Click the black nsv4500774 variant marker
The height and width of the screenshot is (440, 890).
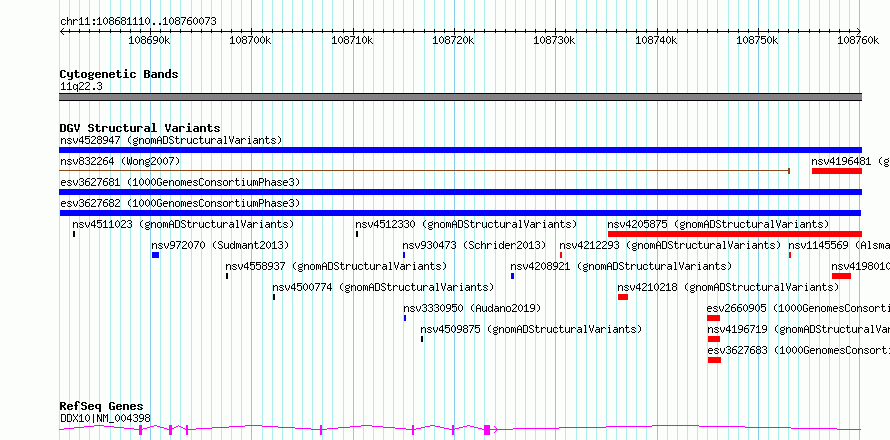coord(274,297)
